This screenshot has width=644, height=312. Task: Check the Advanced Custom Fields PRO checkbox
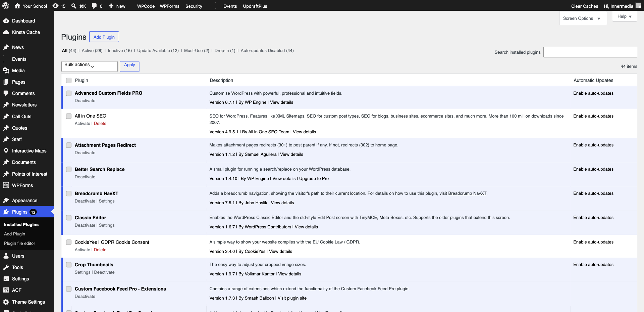[x=69, y=93]
